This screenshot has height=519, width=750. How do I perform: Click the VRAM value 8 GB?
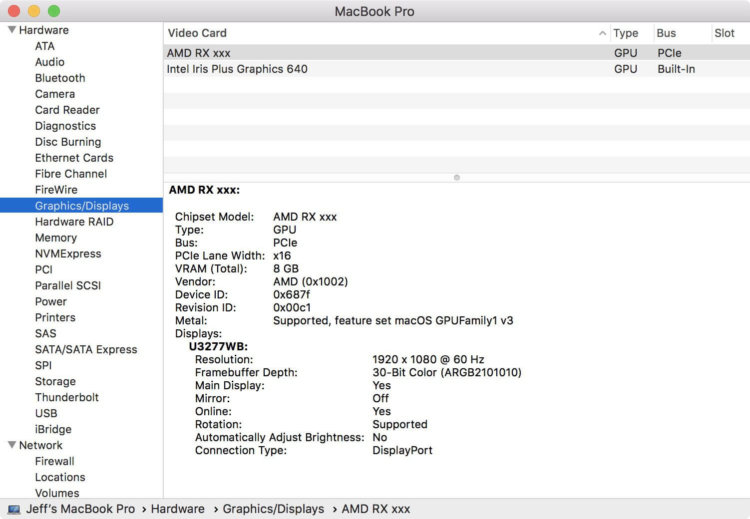pos(286,269)
